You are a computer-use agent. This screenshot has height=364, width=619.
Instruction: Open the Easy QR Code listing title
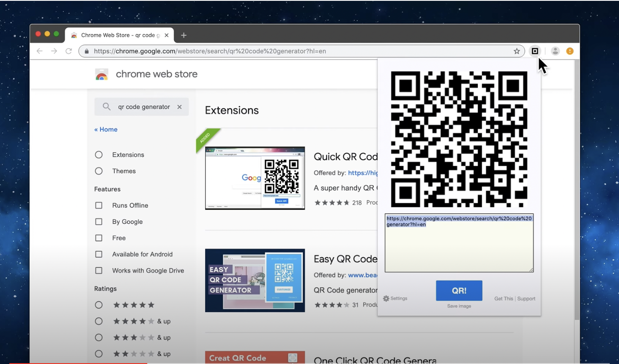tap(345, 259)
